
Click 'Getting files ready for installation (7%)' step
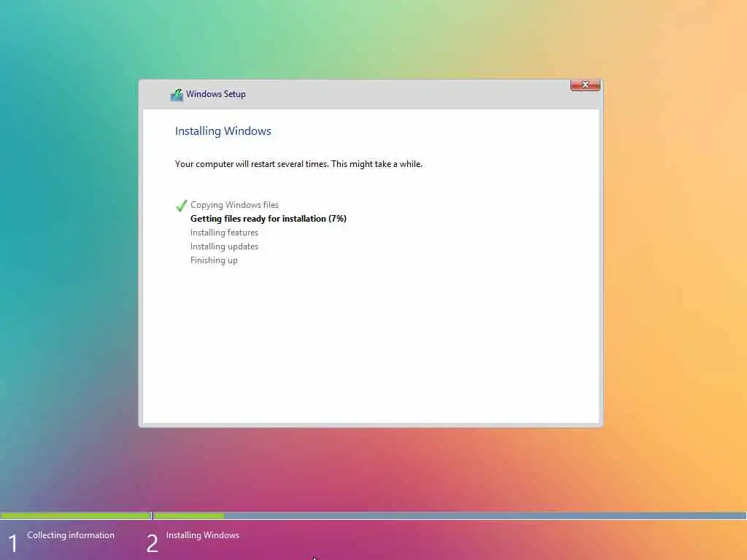(x=268, y=219)
